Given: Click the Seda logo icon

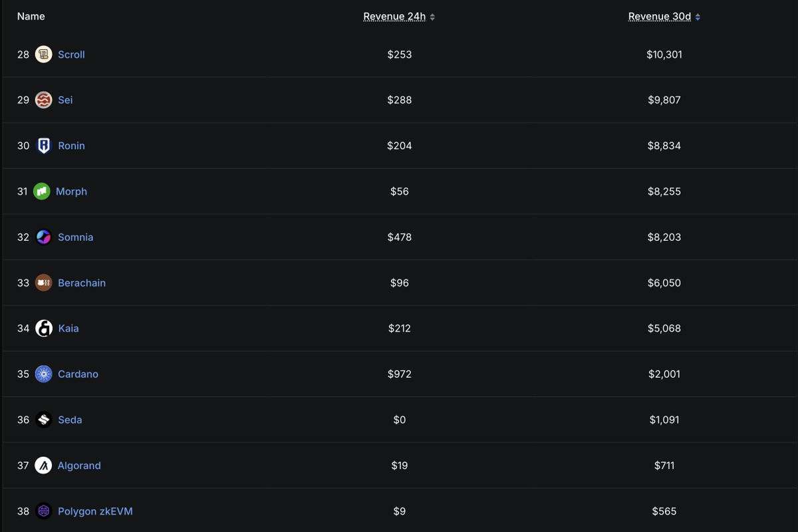Looking at the screenshot, I should 44,420.
